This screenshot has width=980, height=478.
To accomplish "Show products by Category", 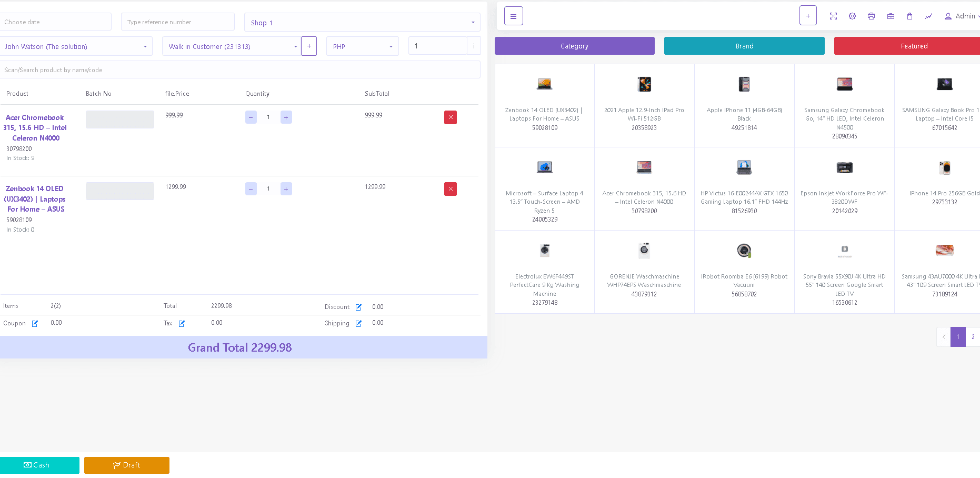I will [x=575, y=46].
